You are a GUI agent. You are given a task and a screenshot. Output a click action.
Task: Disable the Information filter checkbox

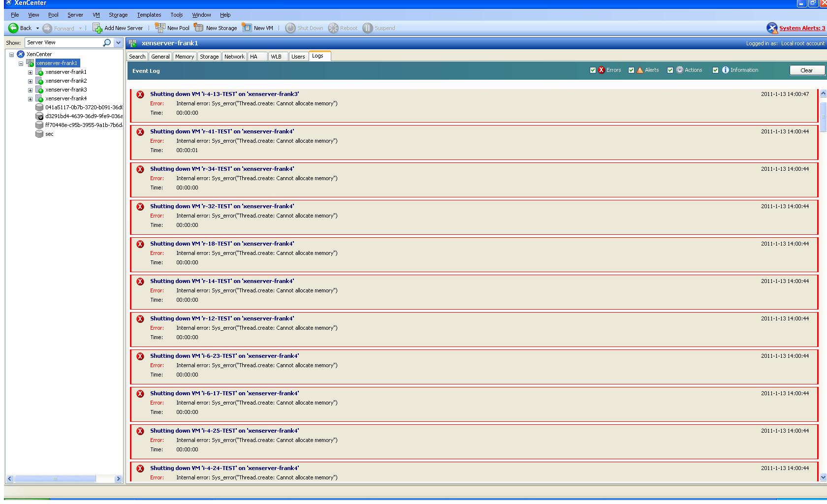715,70
